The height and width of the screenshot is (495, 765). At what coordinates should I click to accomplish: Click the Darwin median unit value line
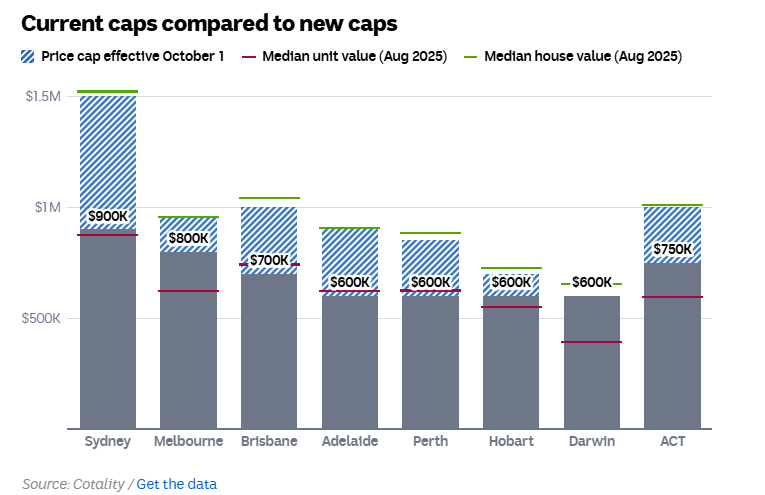592,342
